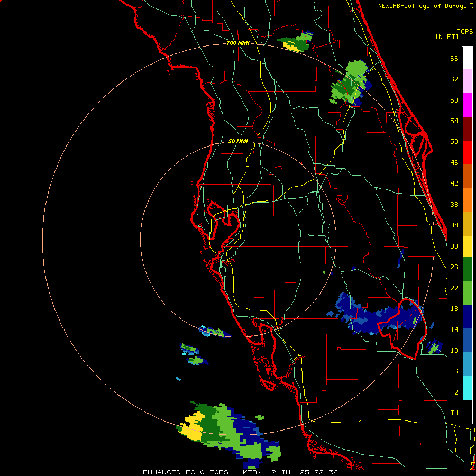Select the cyan legend swatch
This screenshot has width=476, height=476.
coord(467,388)
